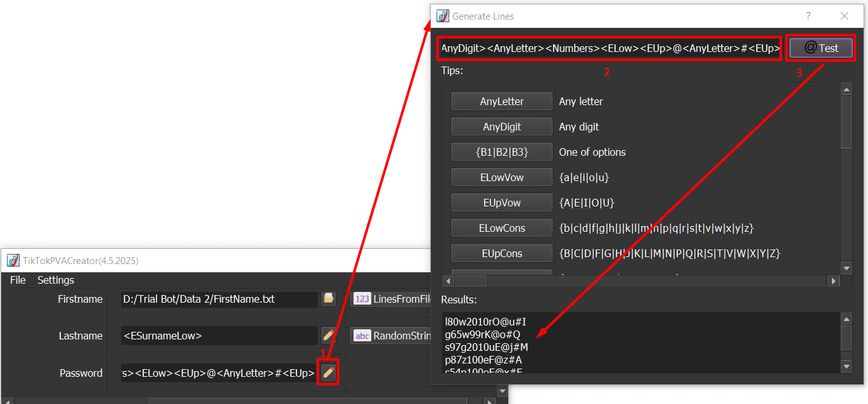
Task: Click the uppercase consonants list '{B|C|D|F|G…}'
Action: pos(670,253)
